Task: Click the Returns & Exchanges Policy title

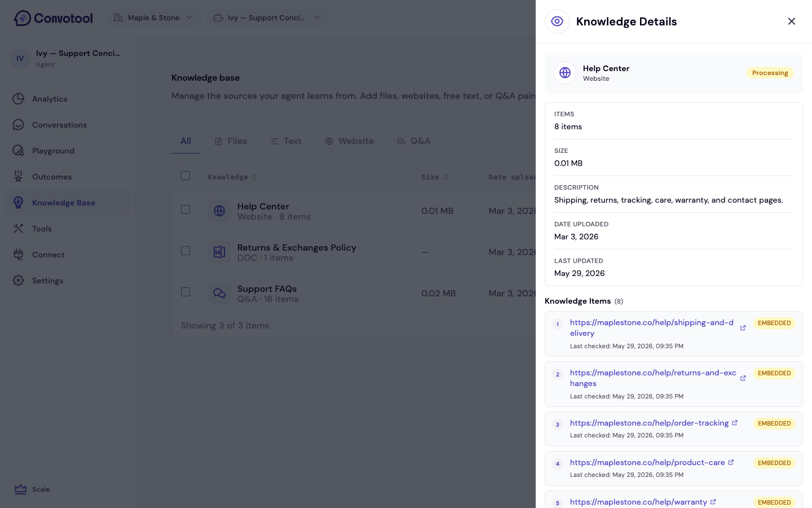Action: click(x=297, y=247)
